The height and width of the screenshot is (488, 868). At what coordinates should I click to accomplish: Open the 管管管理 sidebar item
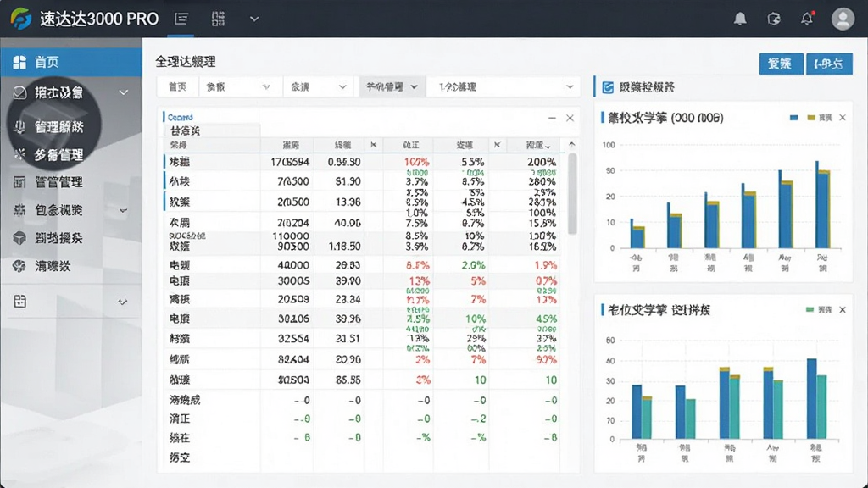[58, 182]
